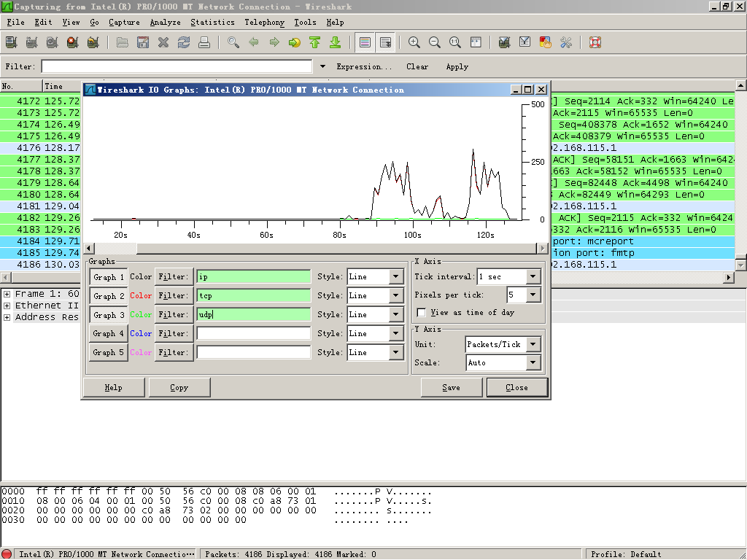Click Copy in IO Graphs dialog

click(179, 388)
